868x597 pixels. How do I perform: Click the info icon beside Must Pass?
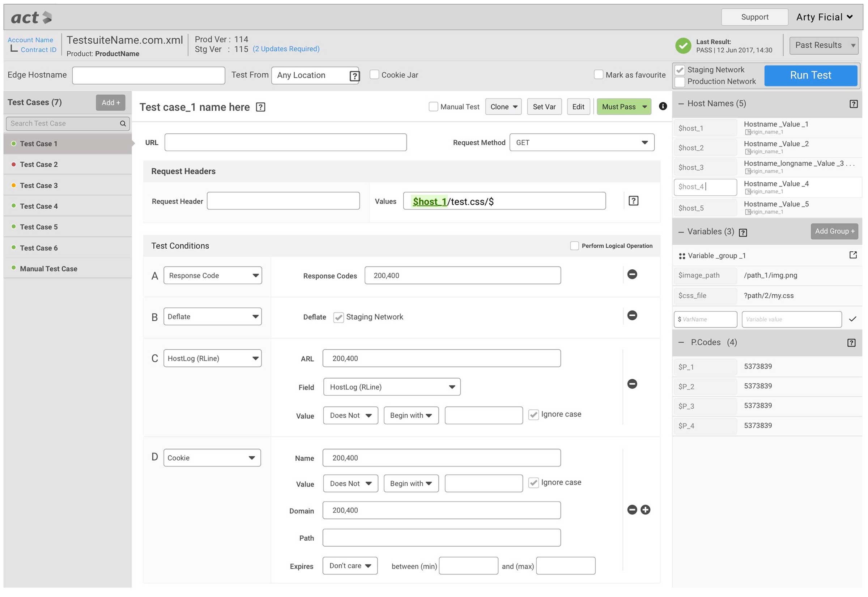[663, 106]
